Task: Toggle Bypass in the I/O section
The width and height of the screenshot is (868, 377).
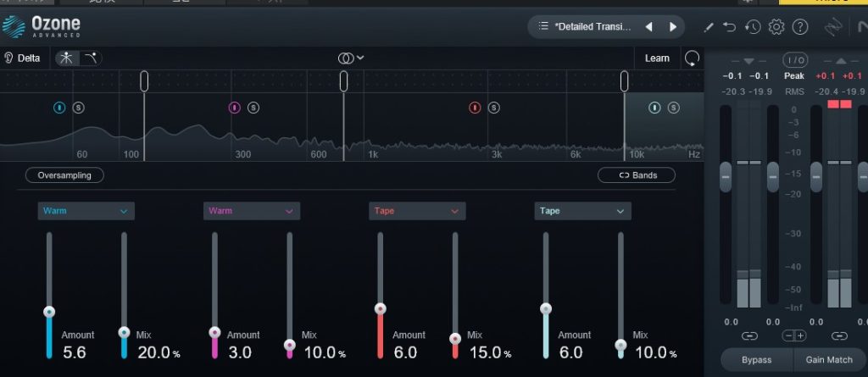Action: tap(757, 360)
